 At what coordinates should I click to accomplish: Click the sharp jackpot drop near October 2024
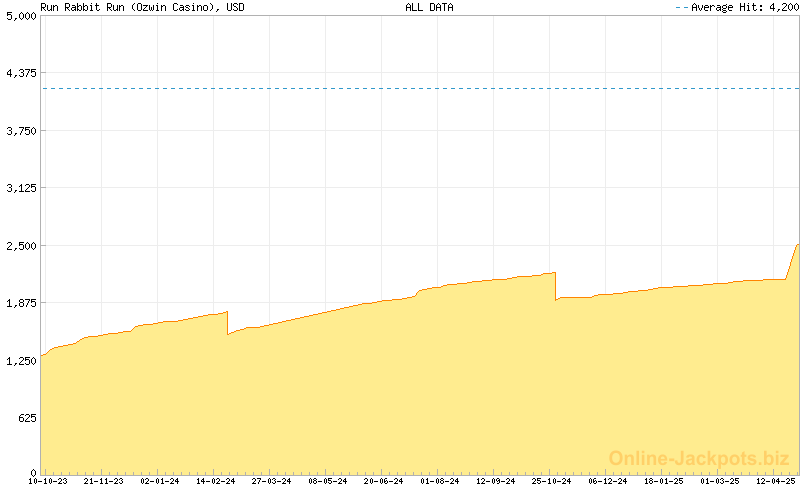tap(556, 286)
